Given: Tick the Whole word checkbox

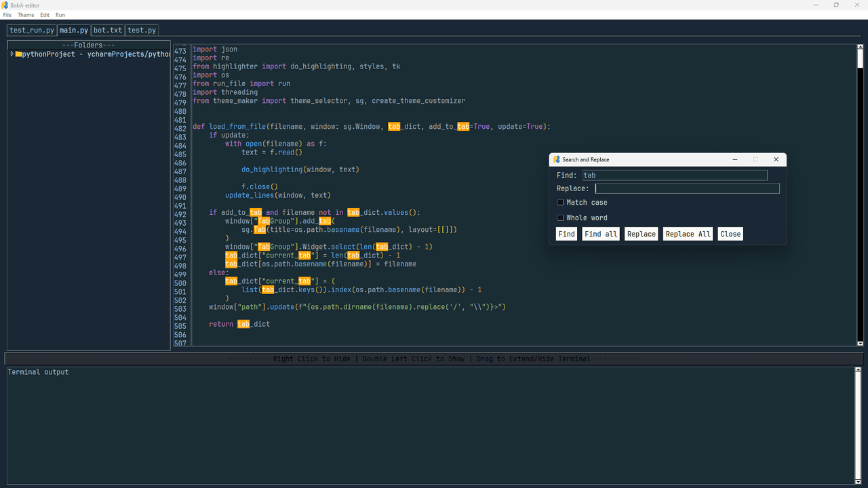Looking at the screenshot, I should tap(561, 218).
